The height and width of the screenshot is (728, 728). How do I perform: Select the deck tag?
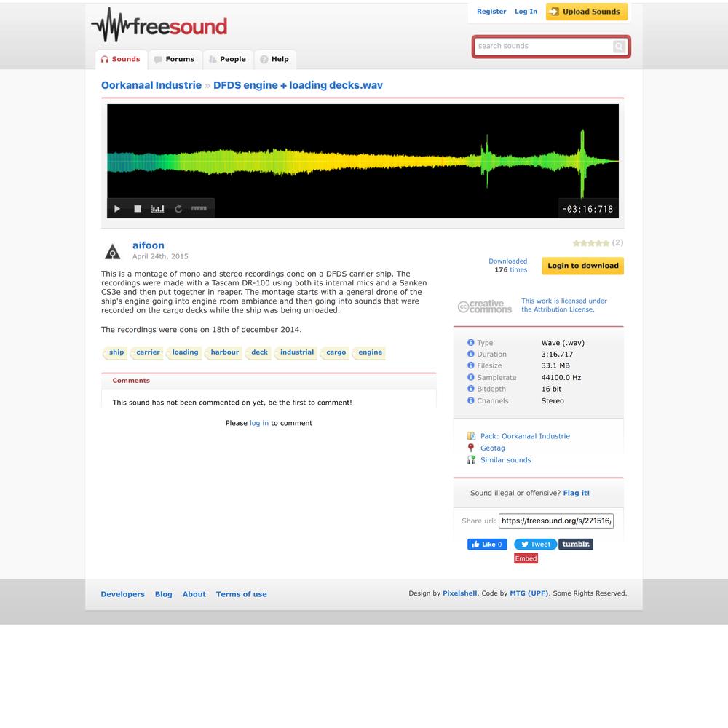click(259, 352)
